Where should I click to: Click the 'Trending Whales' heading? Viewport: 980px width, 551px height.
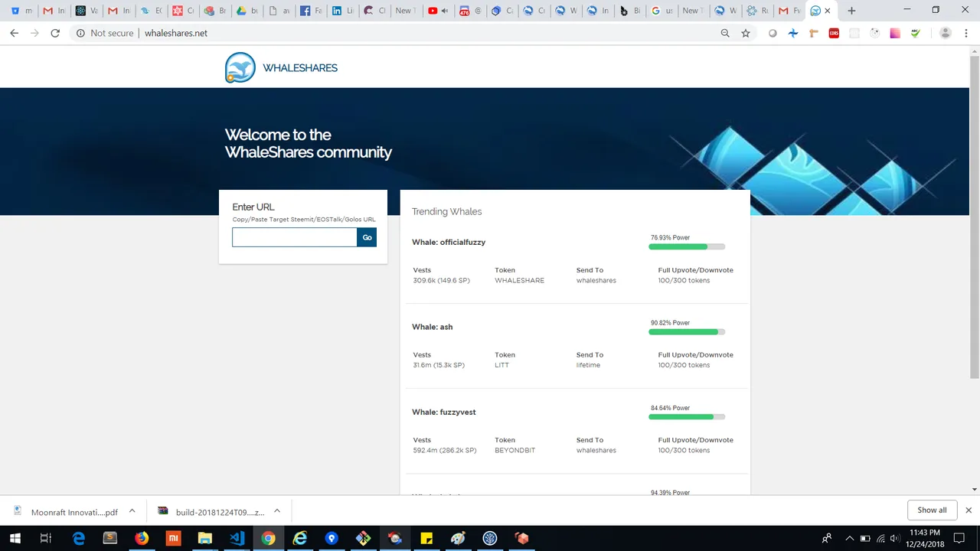point(447,211)
